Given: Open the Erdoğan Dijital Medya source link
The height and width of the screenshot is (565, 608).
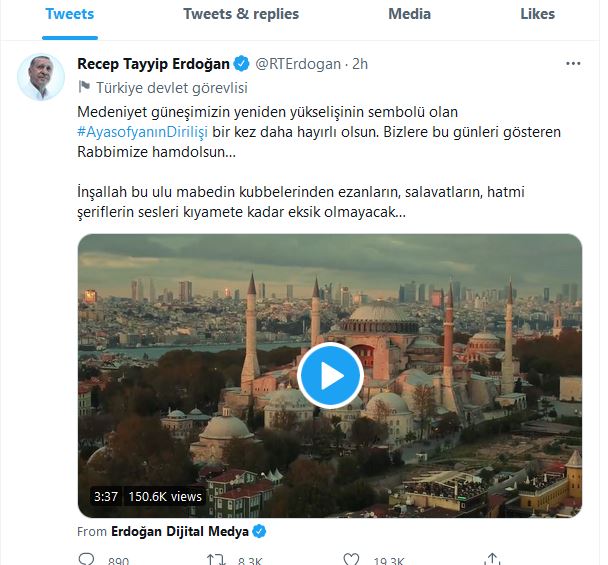Looking at the screenshot, I should (x=180, y=531).
